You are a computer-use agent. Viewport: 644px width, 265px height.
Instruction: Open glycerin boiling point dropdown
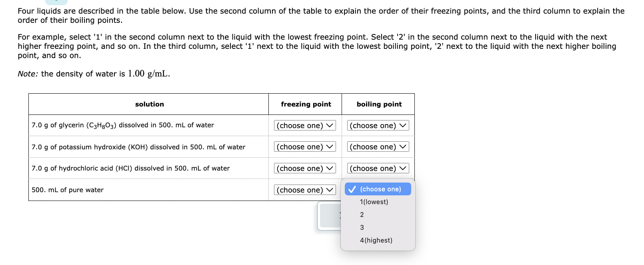tap(378, 125)
